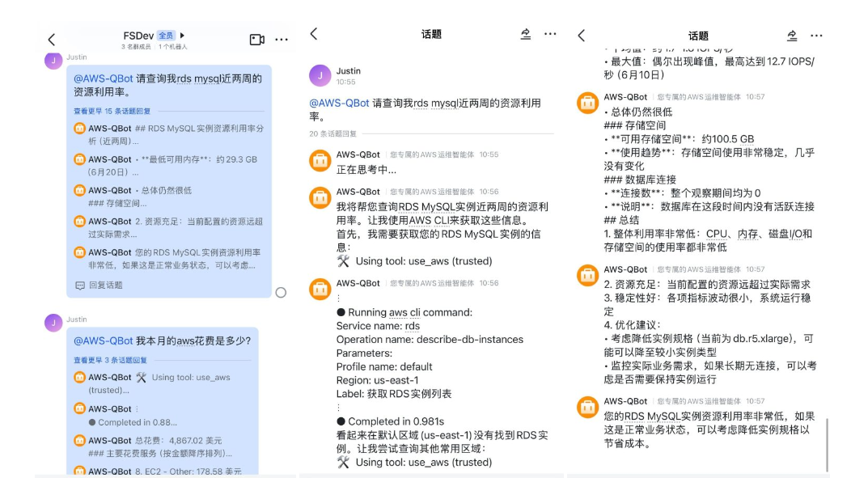This screenshot has height=478, width=868.
Task: Go back from the FSDev group chat
Action: [x=52, y=40]
